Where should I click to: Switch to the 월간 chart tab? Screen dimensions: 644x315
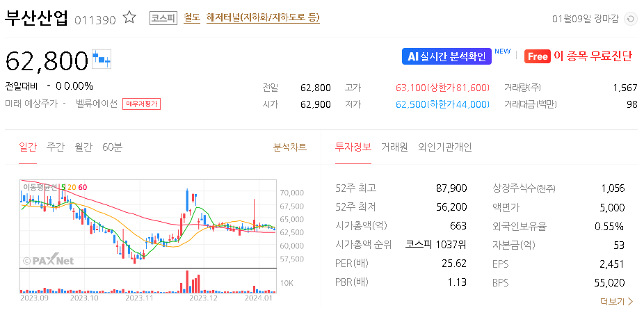[83, 147]
